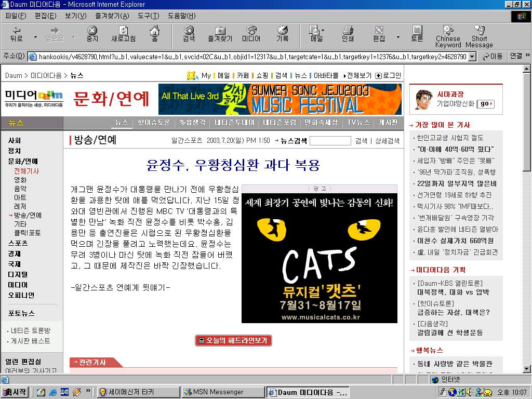Open the 도움말(H) menu

[x=181, y=16]
